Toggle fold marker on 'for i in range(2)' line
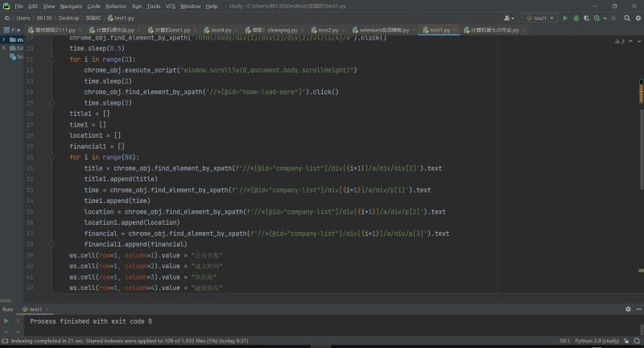644x348 pixels. coord(52,60)
